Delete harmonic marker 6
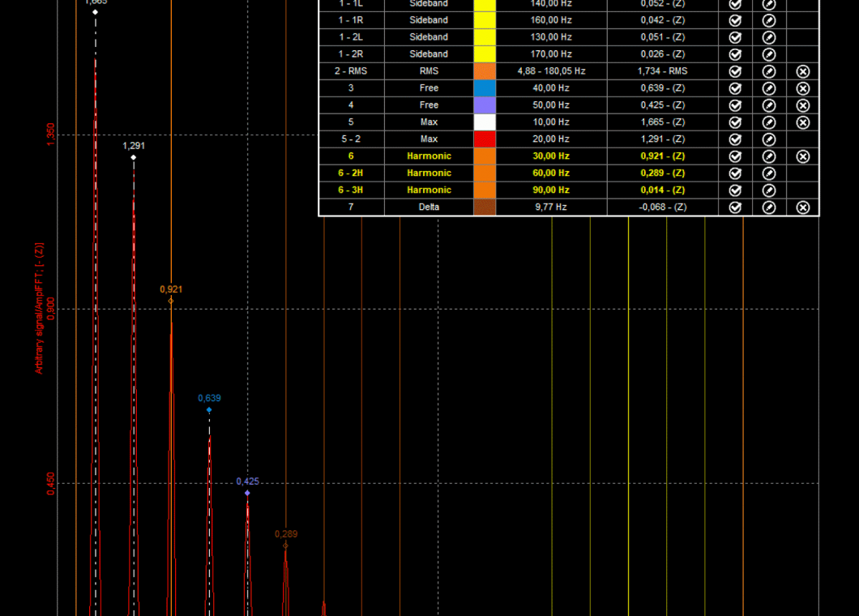The height and width of the screenshot is (616, 859). point(802,156)
